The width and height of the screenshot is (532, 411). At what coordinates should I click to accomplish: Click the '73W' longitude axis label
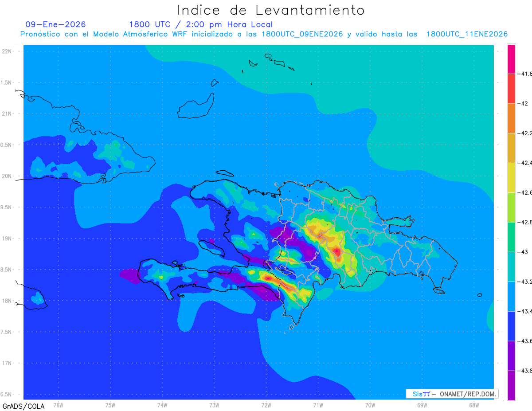pyautogui.click(x=214, y=405)
